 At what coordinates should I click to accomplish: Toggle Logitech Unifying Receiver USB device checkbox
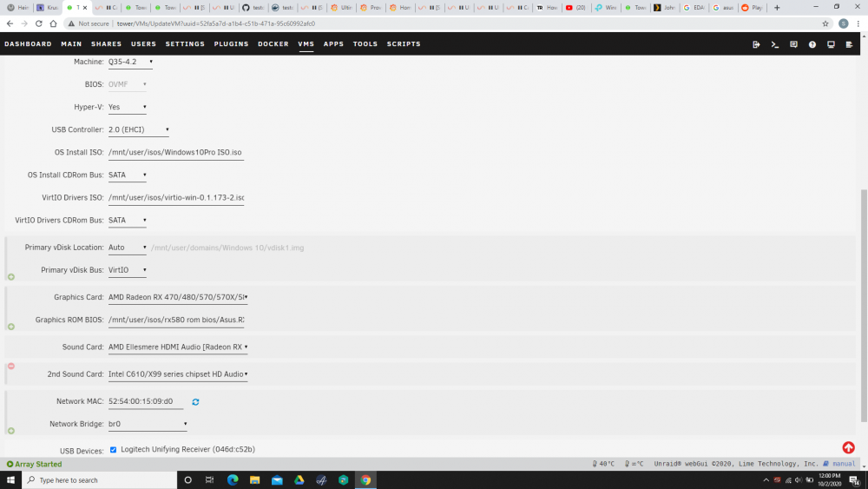point(114,450)
